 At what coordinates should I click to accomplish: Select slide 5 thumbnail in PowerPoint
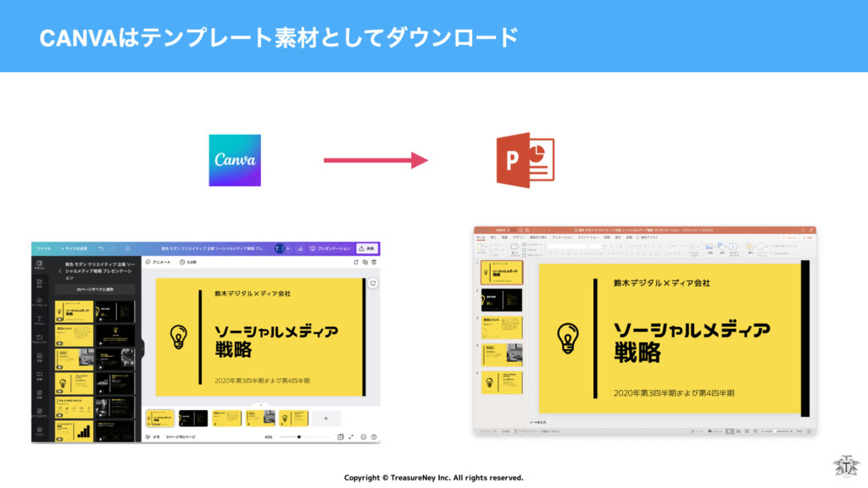click(502, 382)
